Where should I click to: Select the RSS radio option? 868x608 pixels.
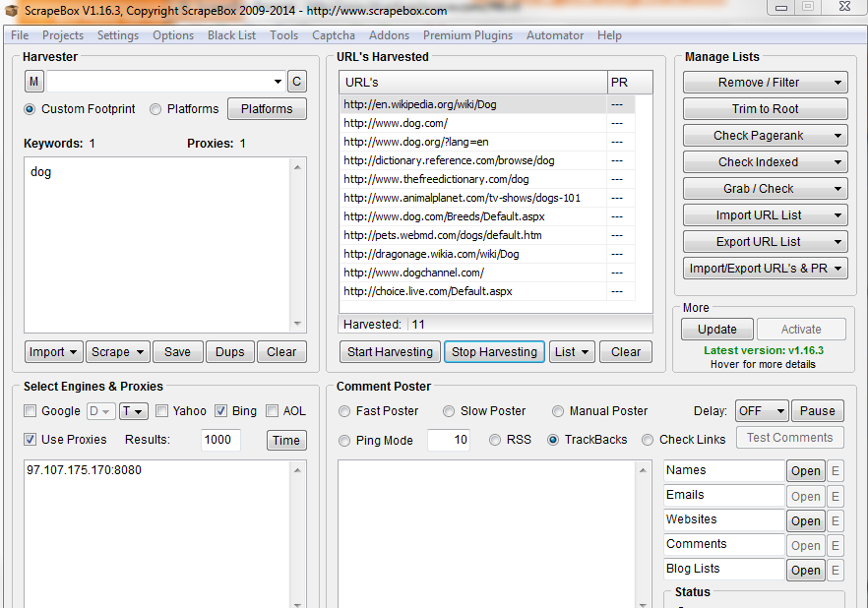pyautogui.click(x=495, y=440)
